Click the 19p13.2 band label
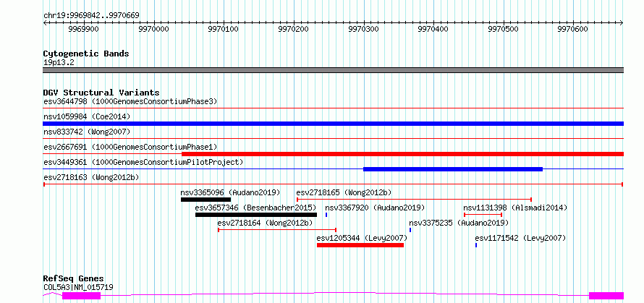This screenshot has height=303, width=644. tap(59, 63)
